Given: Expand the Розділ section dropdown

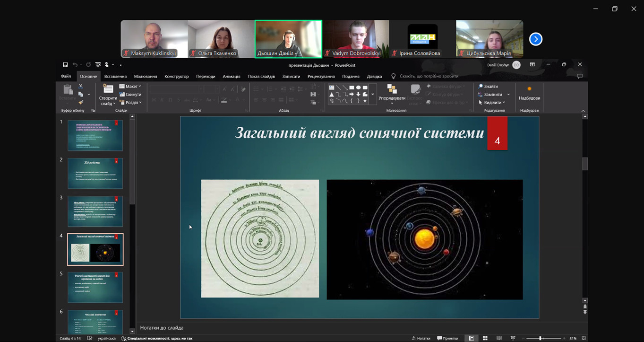Looking at the screenshot, I should (x=130, y=102).
